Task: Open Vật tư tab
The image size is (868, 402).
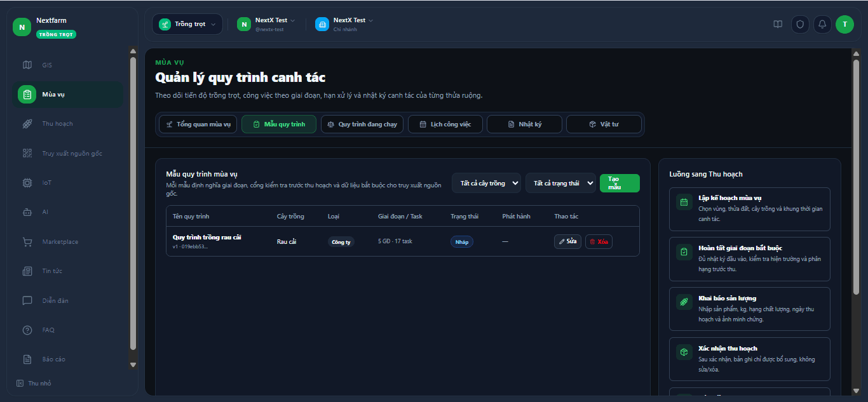Action: point(604,124)
